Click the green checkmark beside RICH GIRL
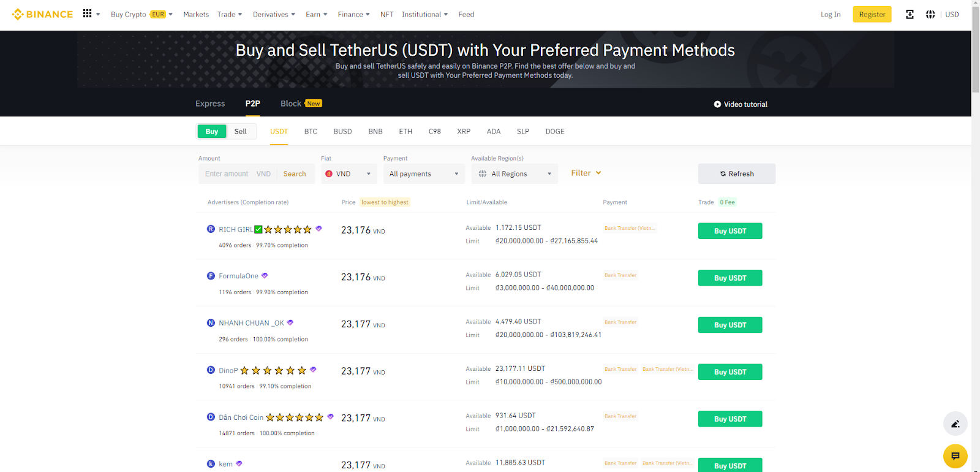980x472 pixels. 258,229
